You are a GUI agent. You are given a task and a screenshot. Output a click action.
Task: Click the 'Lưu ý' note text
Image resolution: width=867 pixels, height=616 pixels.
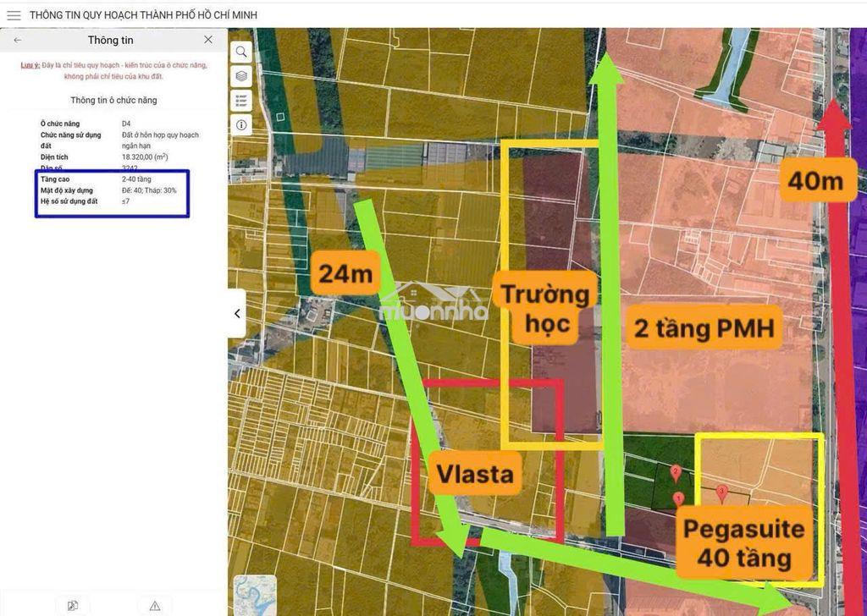[114, 71]
